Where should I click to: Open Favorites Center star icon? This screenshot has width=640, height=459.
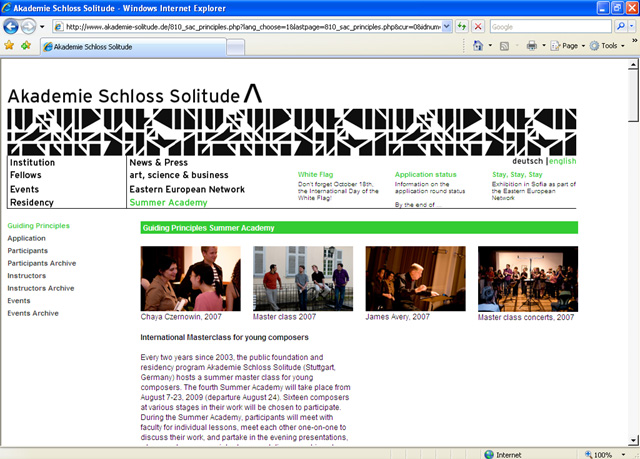pos(9,46)
